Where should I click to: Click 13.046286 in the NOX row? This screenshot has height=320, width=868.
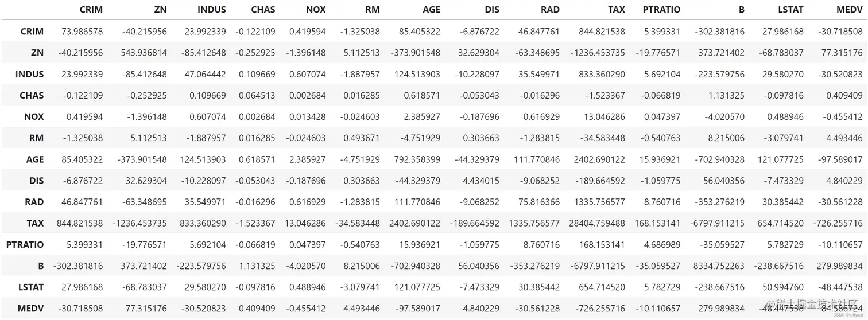pyautogui.click(x=604, y=116)
